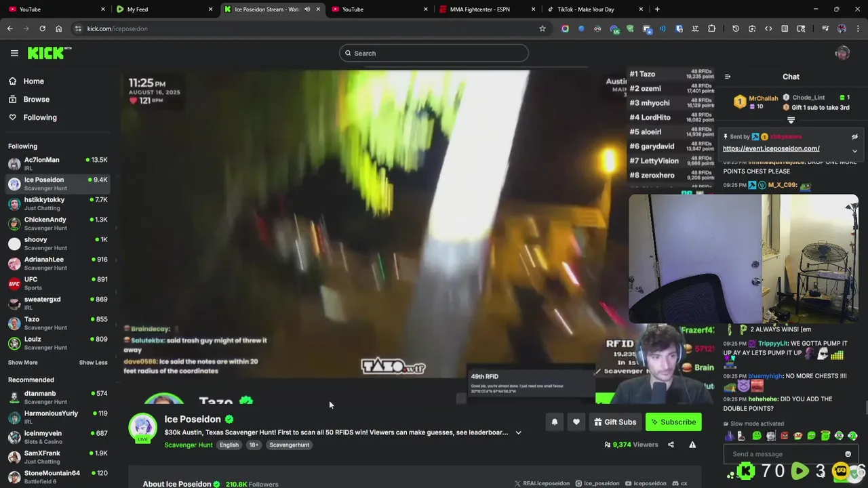Image resolution: width=868 pixels, height=488 pixels.
Task: Open ice_poseidon Instagram link
Action: tap(597, 484)
